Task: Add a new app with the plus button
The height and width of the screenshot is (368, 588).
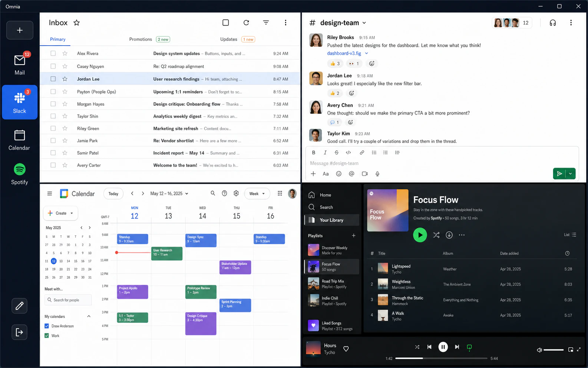Action: tap(20, 30)
